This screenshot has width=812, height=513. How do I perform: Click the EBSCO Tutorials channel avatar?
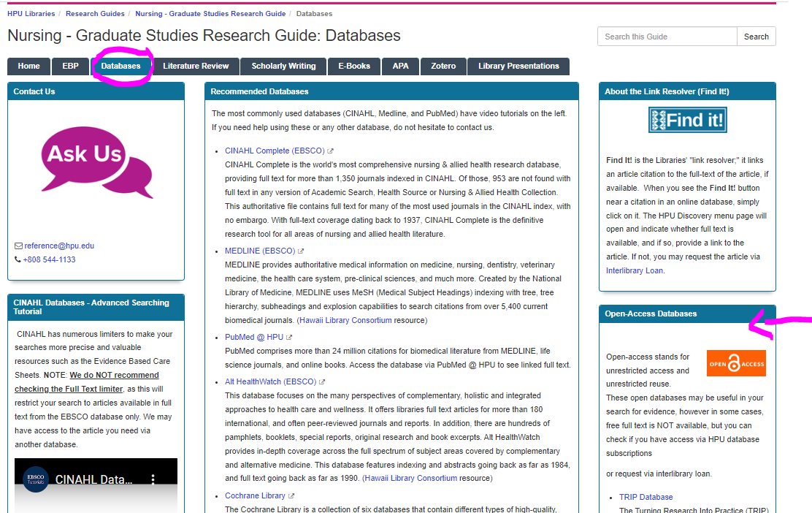click(36, 479)
